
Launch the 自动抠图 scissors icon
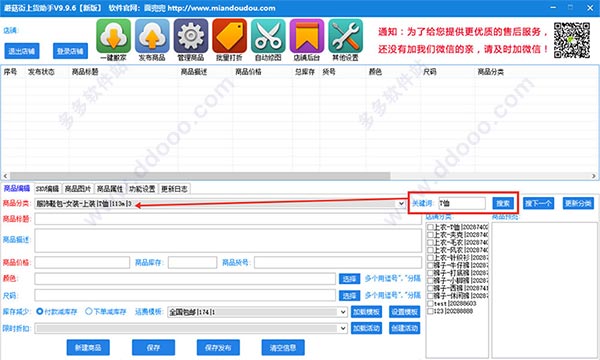268,36
